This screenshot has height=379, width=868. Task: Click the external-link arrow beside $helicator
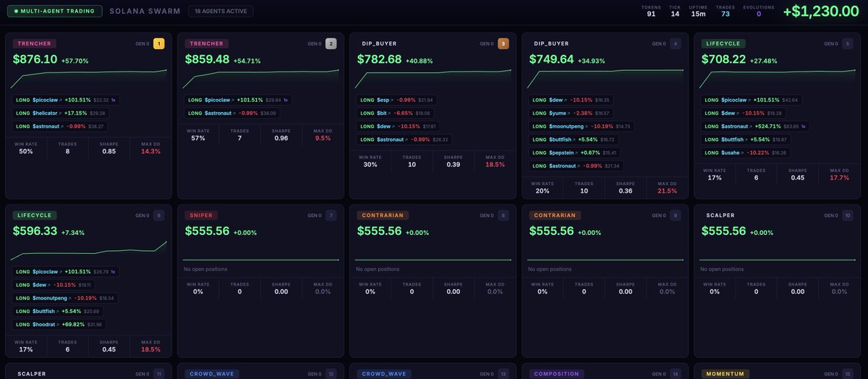(60, 113)
